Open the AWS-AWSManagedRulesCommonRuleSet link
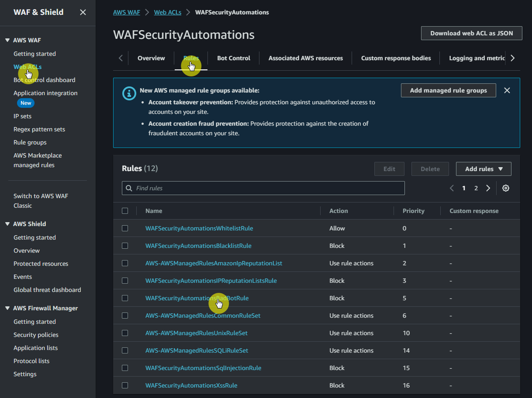The height and width of the screenshot is (398, 532). (x=203, y=316)
